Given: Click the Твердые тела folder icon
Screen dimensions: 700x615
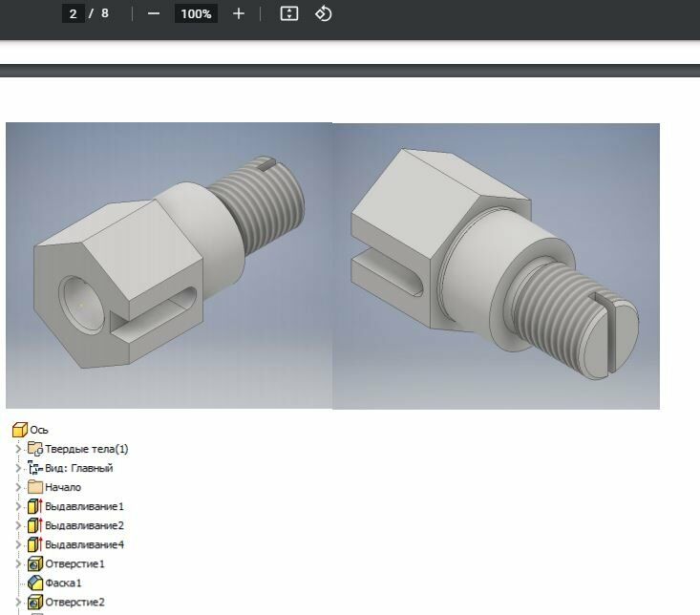Looking at the screenshot, I should pos(35,449).
